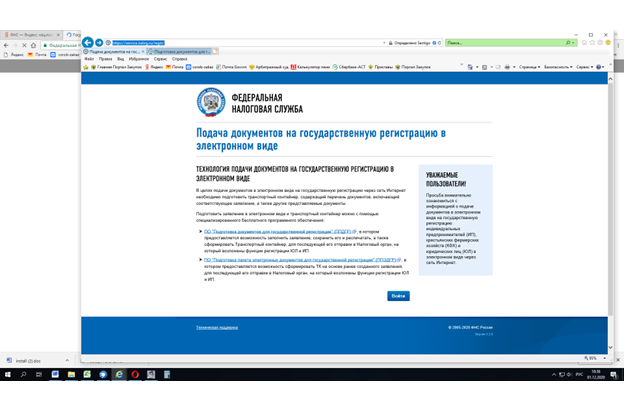Click the page scrollbar up arrow

click(x=610, y=79)
